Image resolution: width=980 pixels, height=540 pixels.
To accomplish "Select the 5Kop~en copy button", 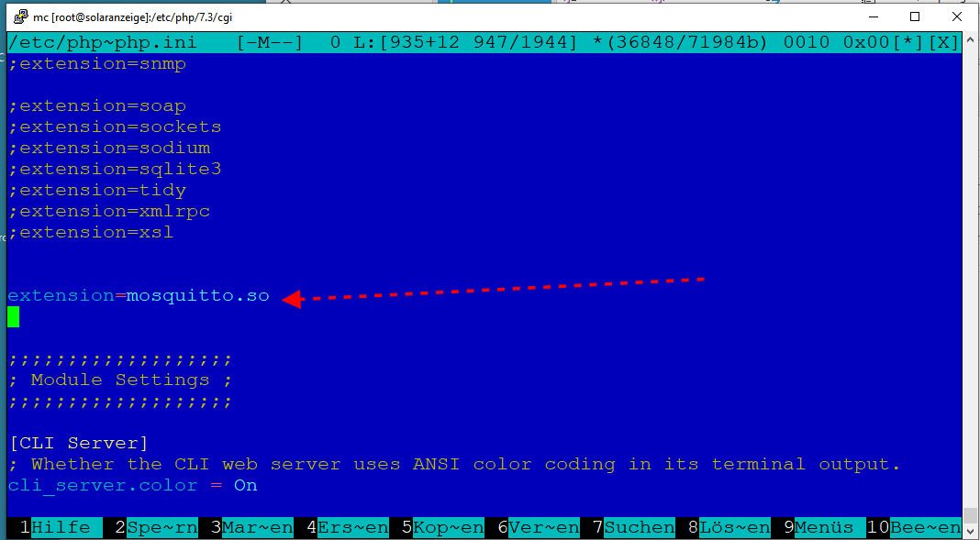I will click(x=441, y=527).
